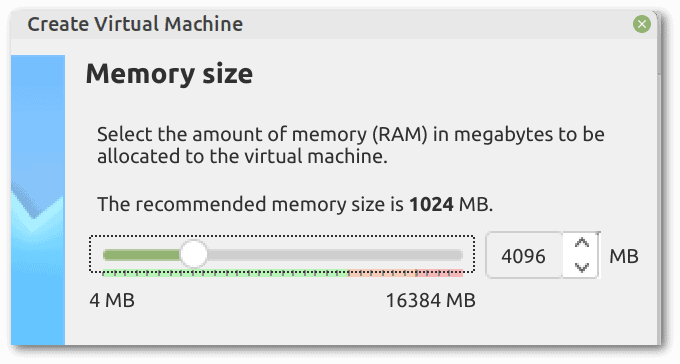This screenshot has width=680, height=364.
Task: Click the red zone of the memory scale
Action: (439, 273)
